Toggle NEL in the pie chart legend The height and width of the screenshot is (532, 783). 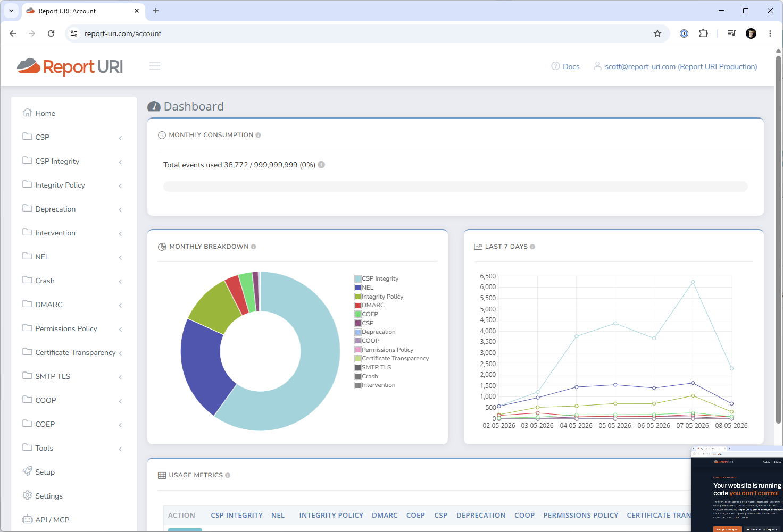[364, 288]
